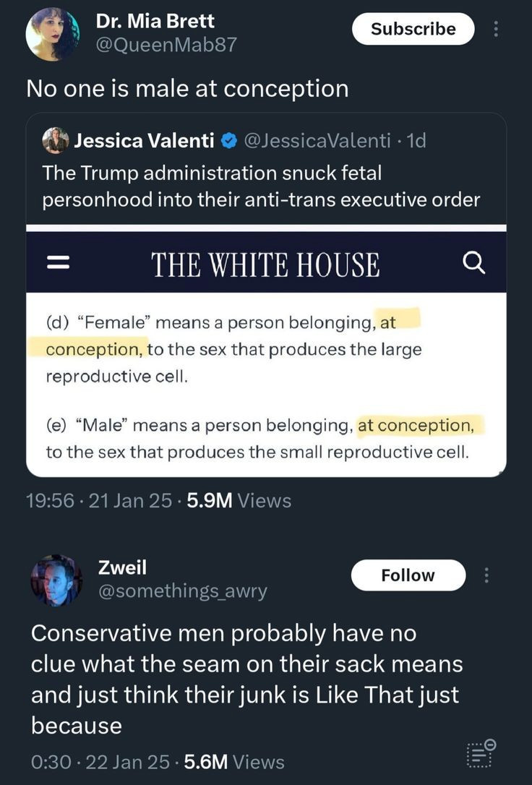Click Jessica Valenti's blue verified badge
Screen dimensions: 532x785
pos(228,141)
